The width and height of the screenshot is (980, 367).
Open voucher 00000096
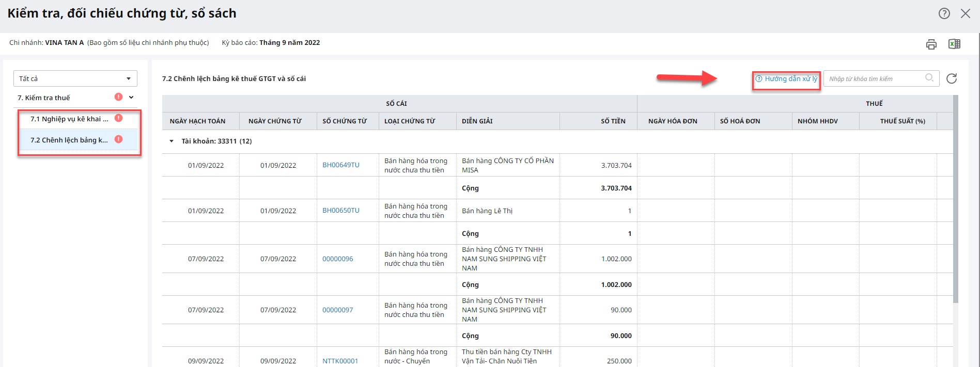click(338, 259)
